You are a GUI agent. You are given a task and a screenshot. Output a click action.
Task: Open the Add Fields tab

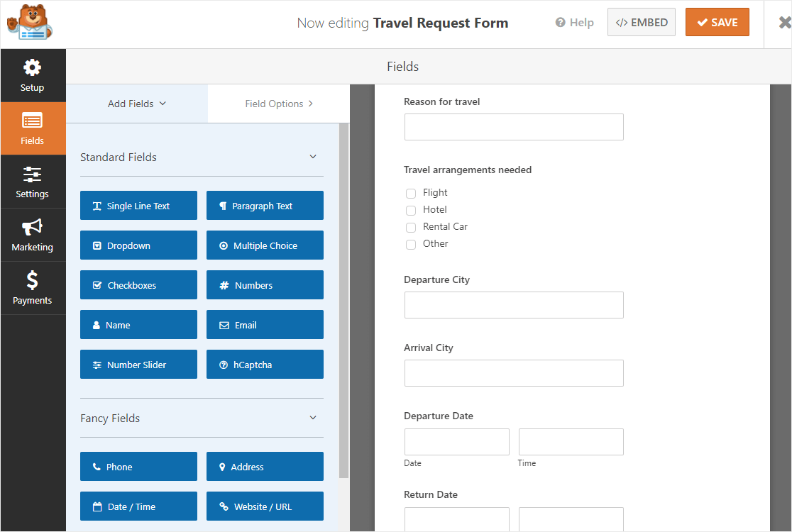tap(137, 104)
